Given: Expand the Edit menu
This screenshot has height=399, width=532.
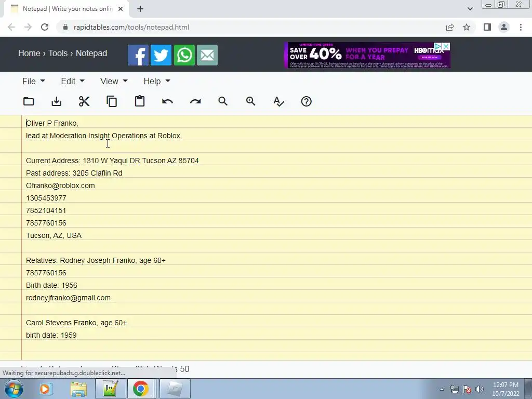Looking at the screenshot, I should (x=73, y=81).
